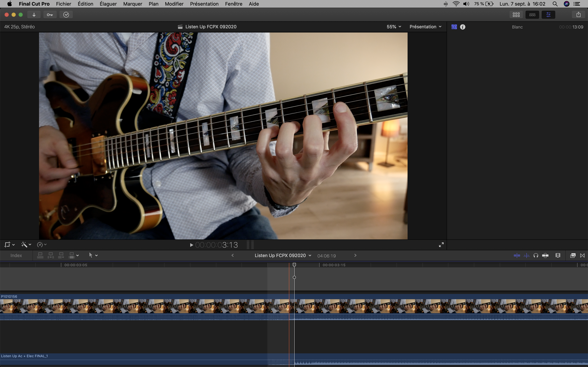
Task: Toggle the inspector panel visibility
Action: pyautogui.click(x=548, y=15)
